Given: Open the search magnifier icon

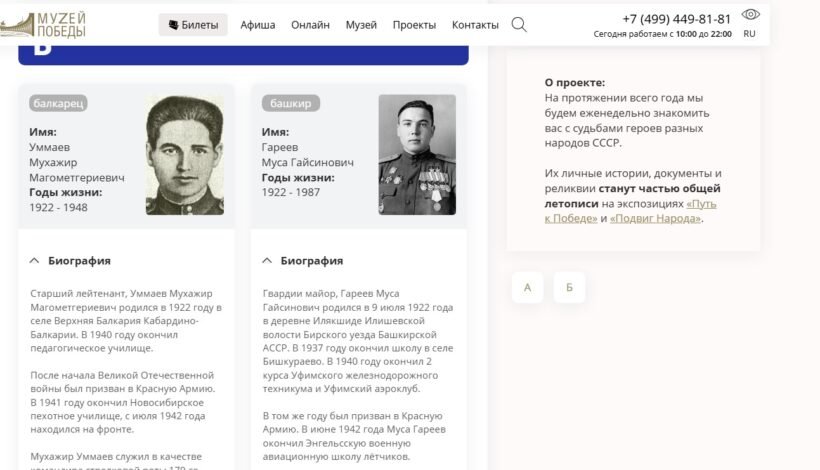Looking at the screenshot, I should coord(518,25).
